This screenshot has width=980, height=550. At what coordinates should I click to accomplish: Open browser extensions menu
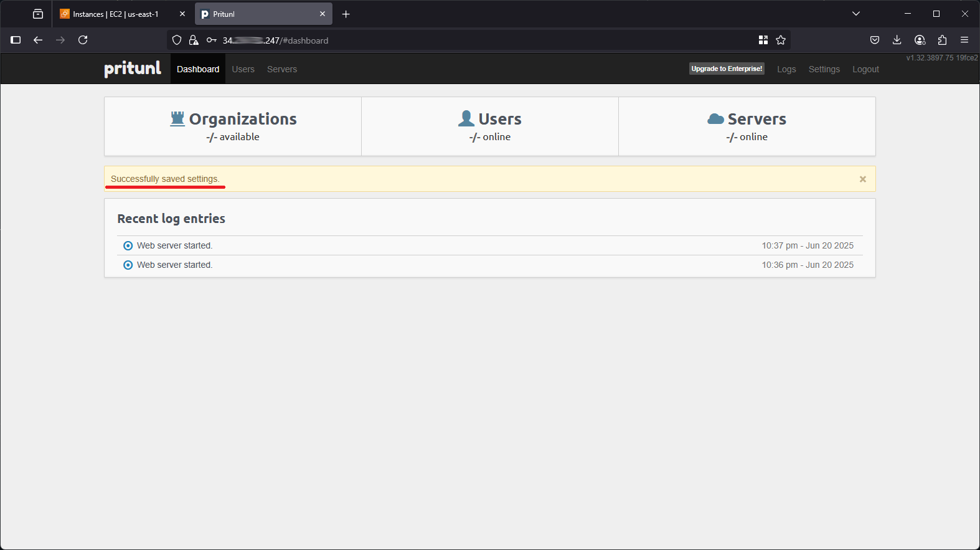942,40
